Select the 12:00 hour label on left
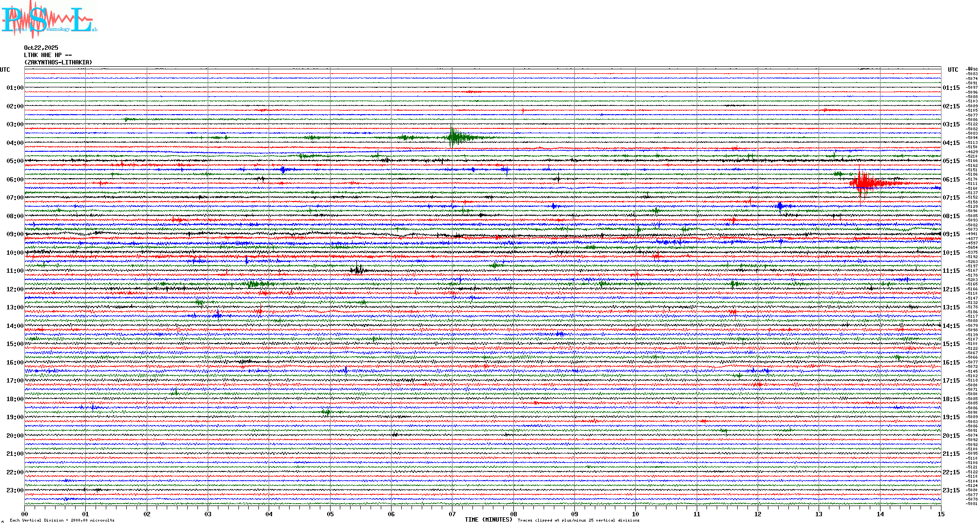 [x=15, y=289]
